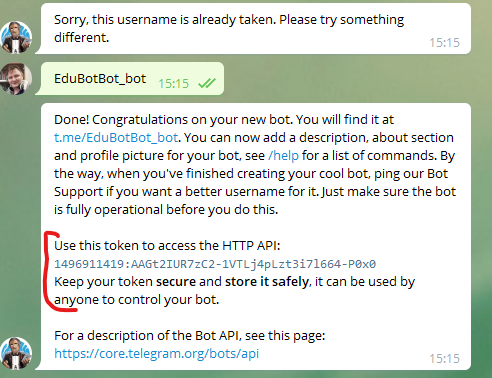Click the /help command link
This screenshot has height=378, width=492.
pos(283,156)
